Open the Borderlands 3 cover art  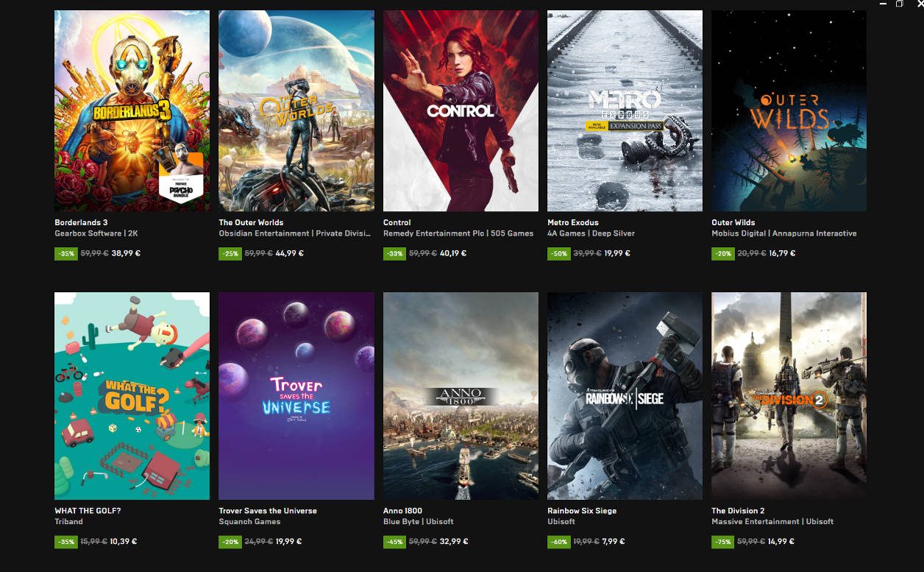[132, 110]
